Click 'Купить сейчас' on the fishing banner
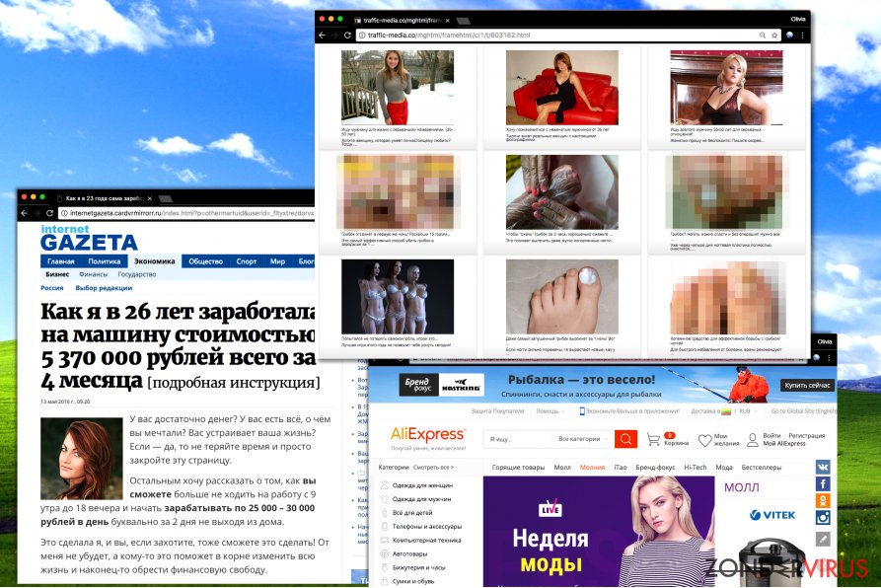This screenshot has height=588, width=881. 807,386
